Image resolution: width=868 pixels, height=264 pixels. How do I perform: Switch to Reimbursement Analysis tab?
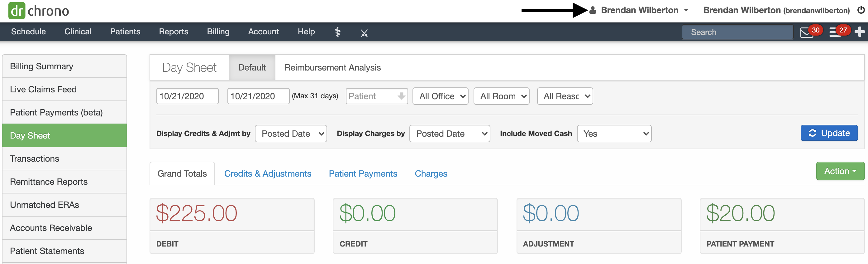(x=332, y=67)
